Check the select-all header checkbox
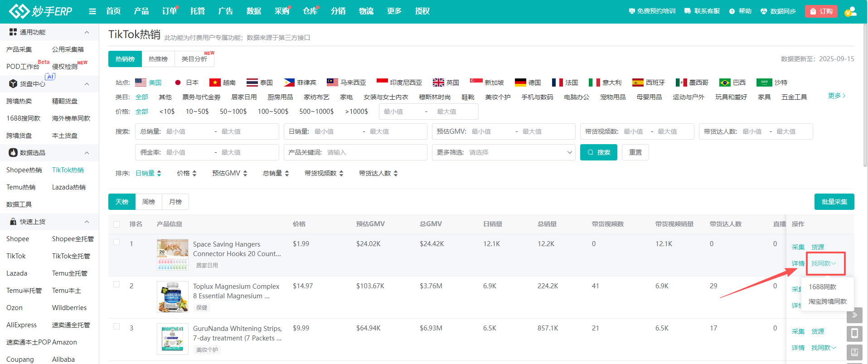Screen dimensions: 868x364 coord(116,224)
